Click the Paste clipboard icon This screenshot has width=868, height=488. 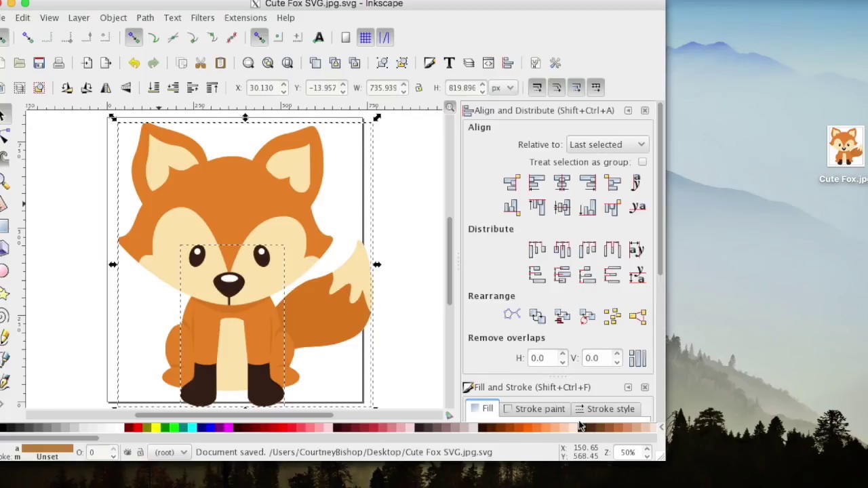(220, 63)
